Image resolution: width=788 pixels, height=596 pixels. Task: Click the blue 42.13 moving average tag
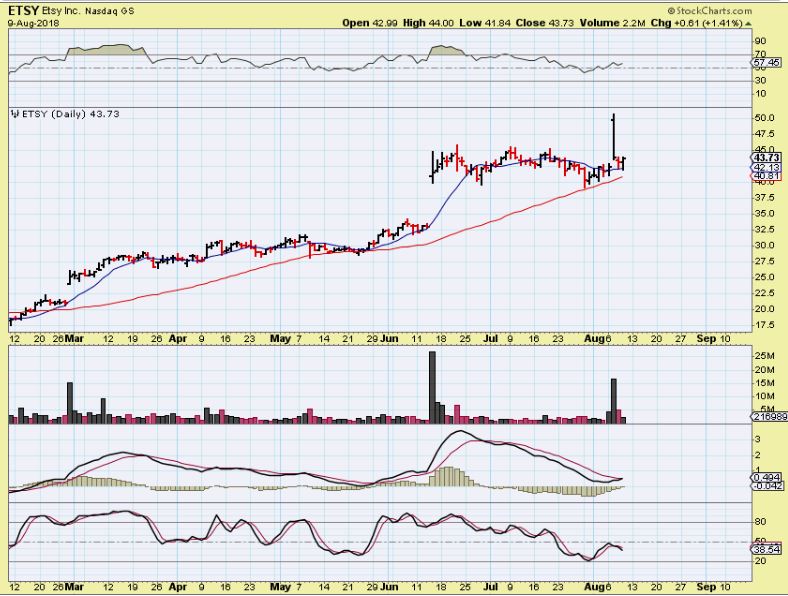pos(766,167)
